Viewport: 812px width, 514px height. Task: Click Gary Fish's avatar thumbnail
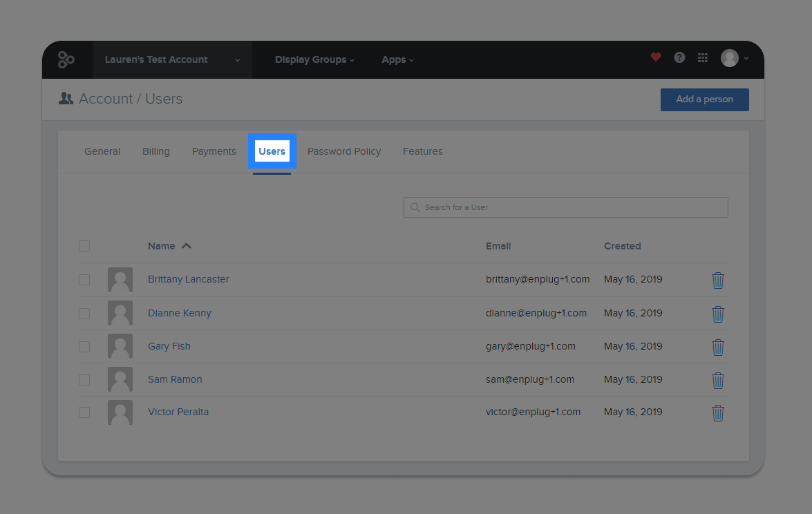point(120,346)
